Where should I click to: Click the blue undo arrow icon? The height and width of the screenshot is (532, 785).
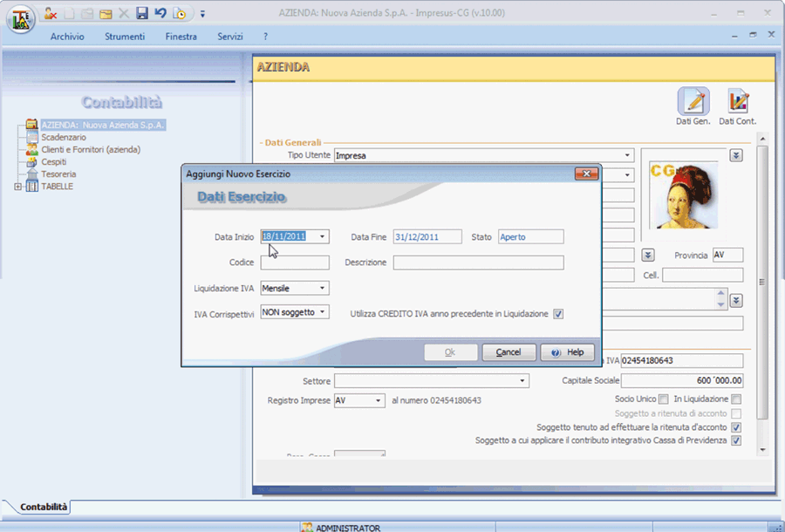[160, 13]
